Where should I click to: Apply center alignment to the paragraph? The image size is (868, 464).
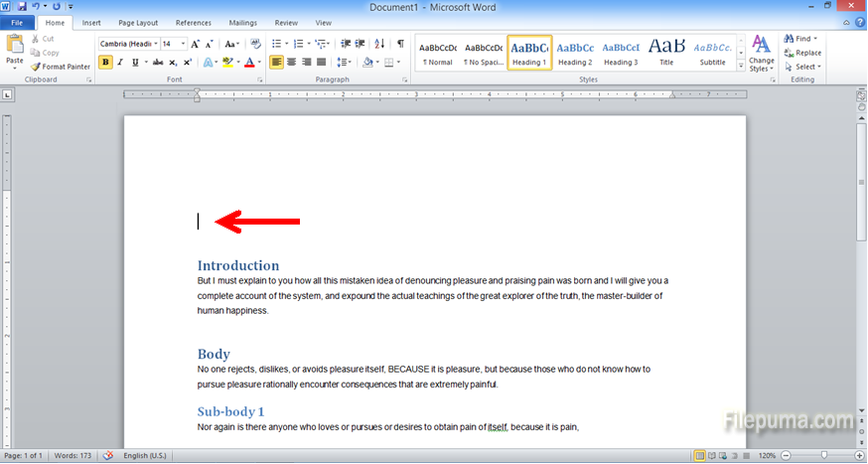tap(292, 62)
